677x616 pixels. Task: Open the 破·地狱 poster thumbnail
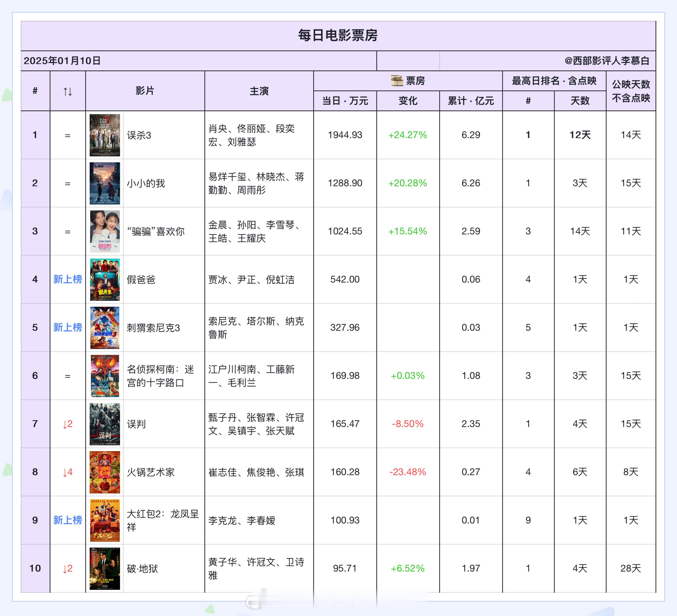point(105,568)
